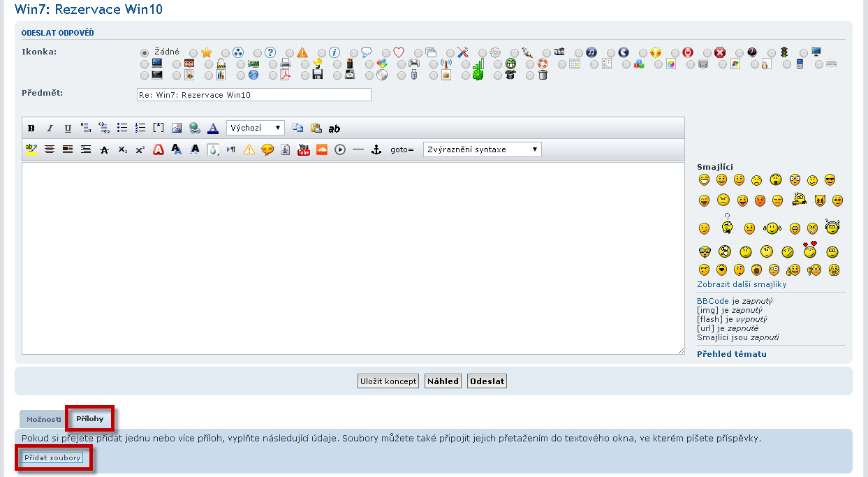Click 'Zobrazit další smajlíky' link
Screen dimensions: 868x477
click(x=742, y=284)
